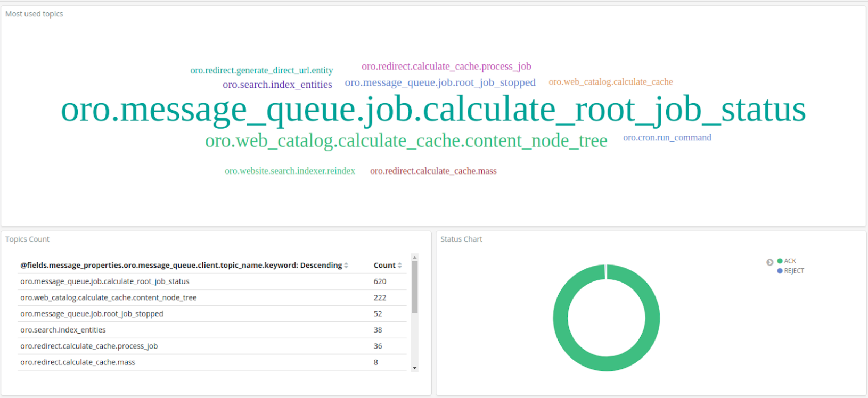Select oro.redirect.generate_direct_url.entity tag
The width and height of the screenshot is (868, 398).
261,70
